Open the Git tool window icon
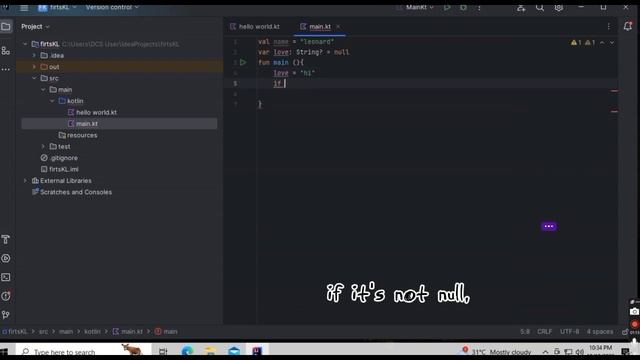 (x=6, y=315)
